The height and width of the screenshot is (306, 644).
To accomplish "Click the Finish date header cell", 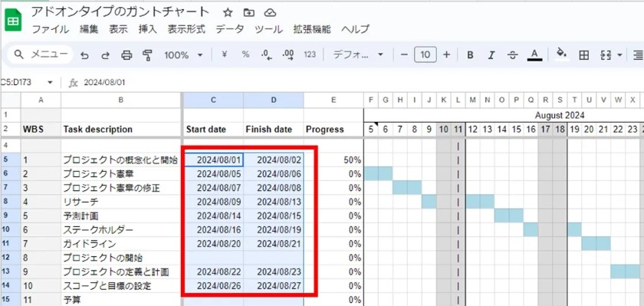I will [x=274, y=130].
